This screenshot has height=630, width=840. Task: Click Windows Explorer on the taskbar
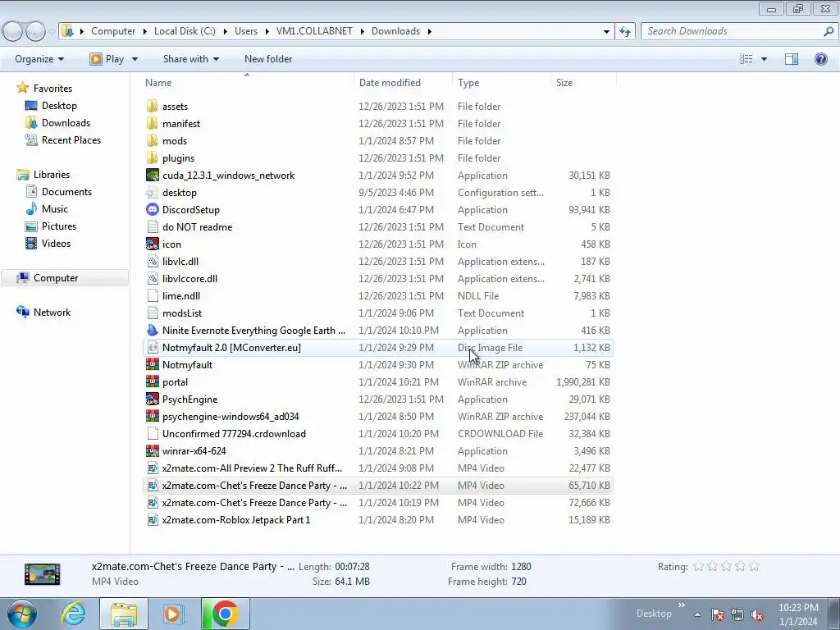click(124, 614)
